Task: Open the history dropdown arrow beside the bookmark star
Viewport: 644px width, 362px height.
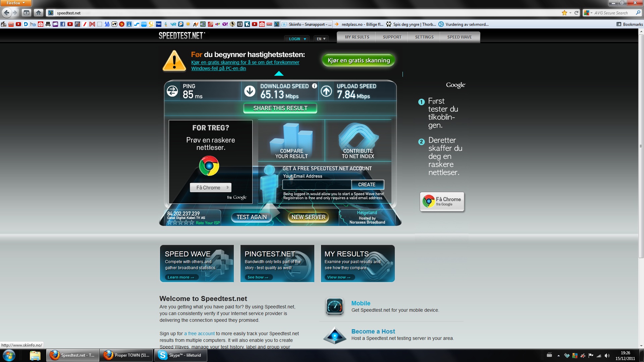Action: click(x=570, y=13)
